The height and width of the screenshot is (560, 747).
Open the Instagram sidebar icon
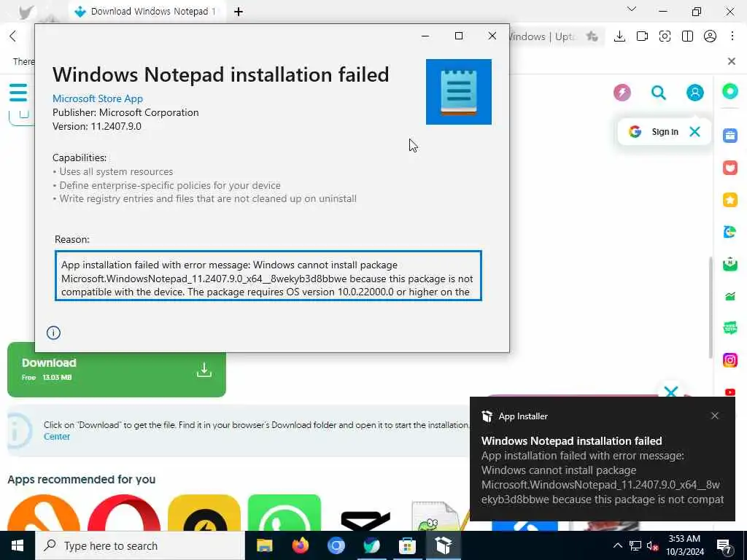tap(729, 360)
